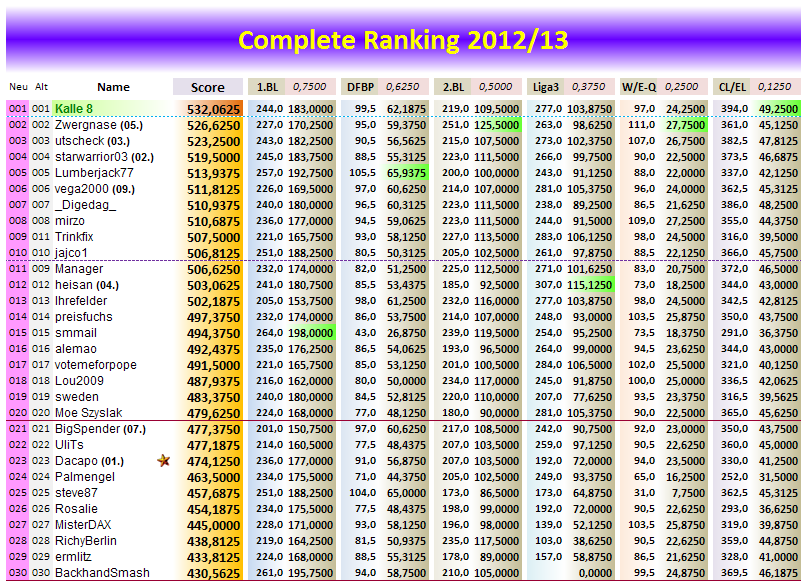
Task: Click the Complete Ranking 2012/13 title
Action: click(403, 40)
